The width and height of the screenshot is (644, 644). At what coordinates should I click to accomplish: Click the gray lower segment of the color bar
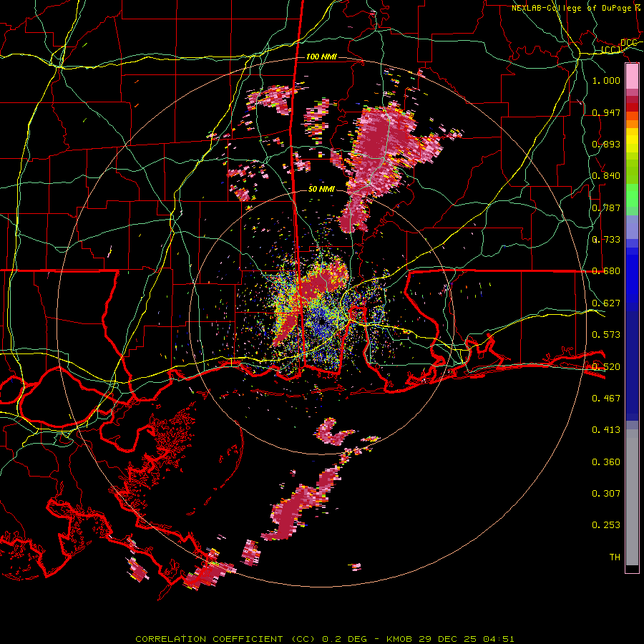pos(632,497)
